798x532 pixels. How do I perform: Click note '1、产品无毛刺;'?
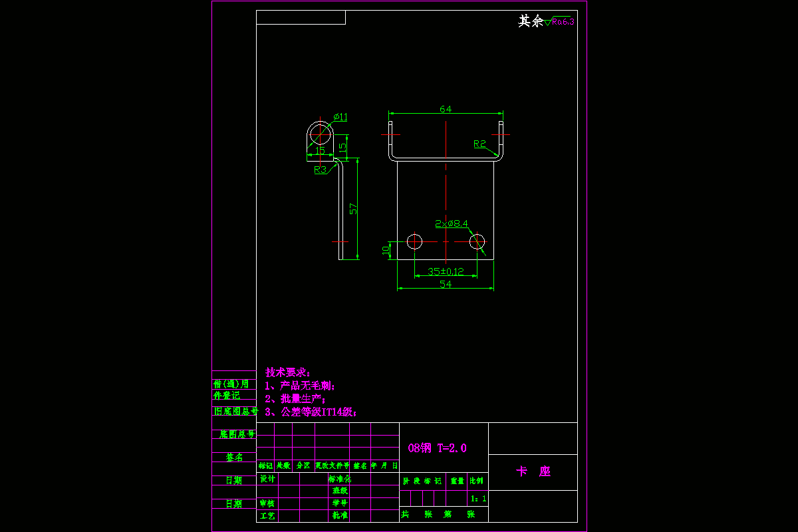coord(300,386)
